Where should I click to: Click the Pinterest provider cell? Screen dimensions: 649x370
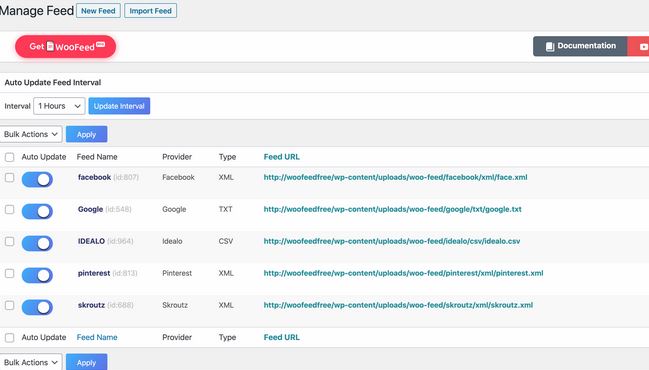[x=177, y=273]
